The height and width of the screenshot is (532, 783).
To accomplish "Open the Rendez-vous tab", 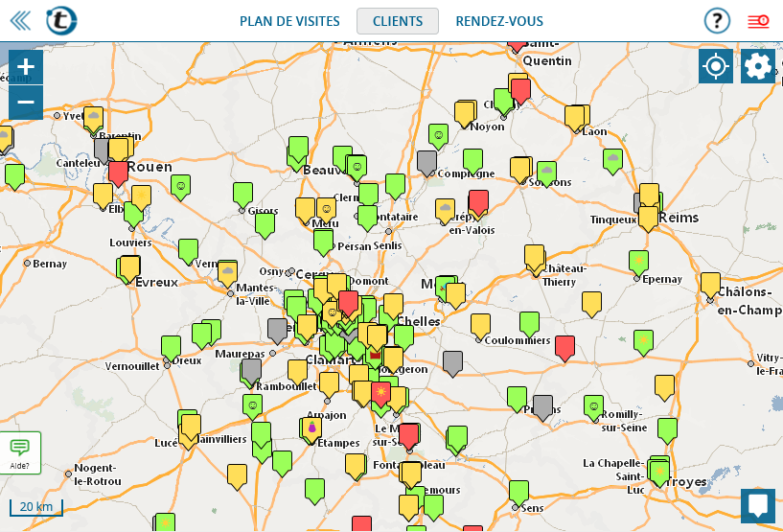I will click(499, 21).
